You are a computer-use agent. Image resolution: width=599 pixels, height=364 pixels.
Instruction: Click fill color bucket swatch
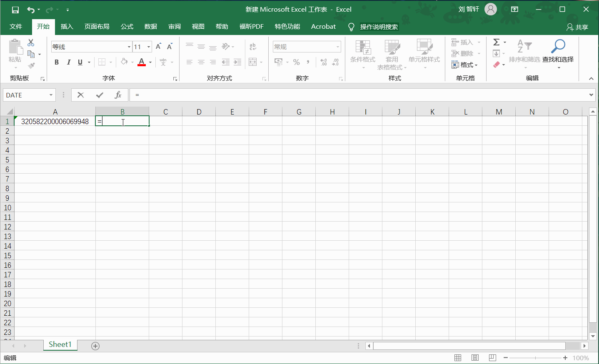click(x=124, y=62)
